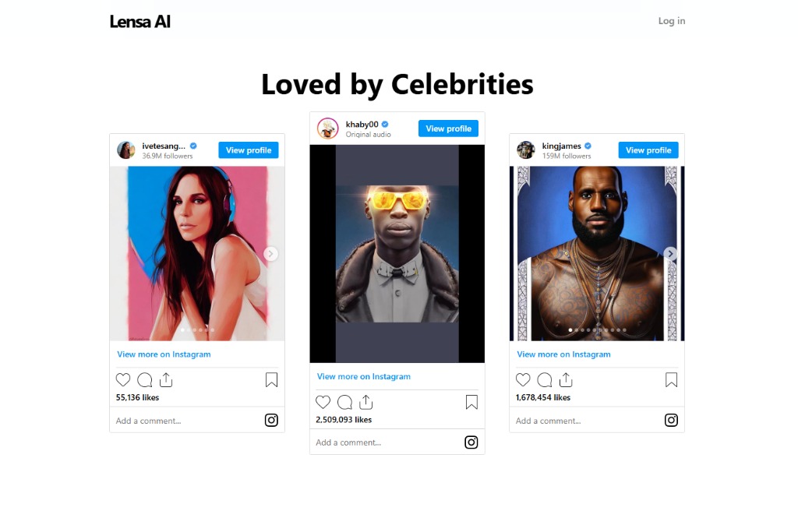Toggle bookmark on khaby00 post
Image resolution: width=798 pixels, height=532 pixels.
(x=471, y=402)
